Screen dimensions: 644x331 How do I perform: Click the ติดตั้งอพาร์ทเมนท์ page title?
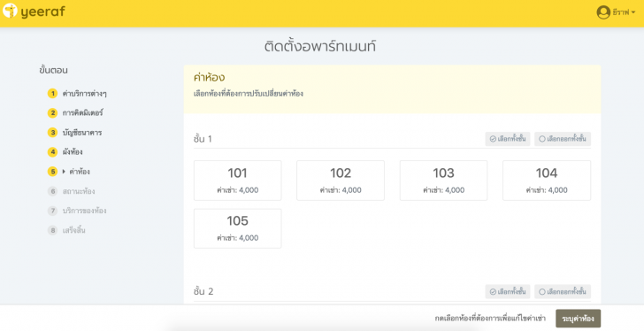pyautogui.click(x=320, y=47)
